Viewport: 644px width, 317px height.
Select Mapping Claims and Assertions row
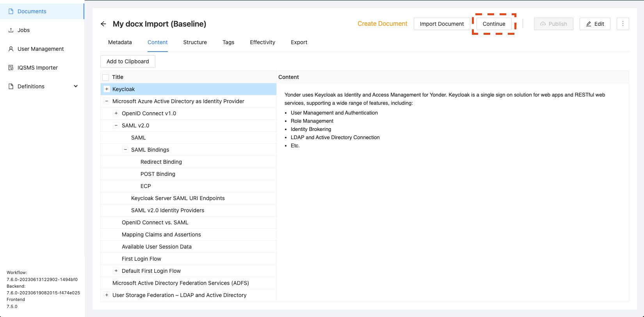tap(189, 235)
